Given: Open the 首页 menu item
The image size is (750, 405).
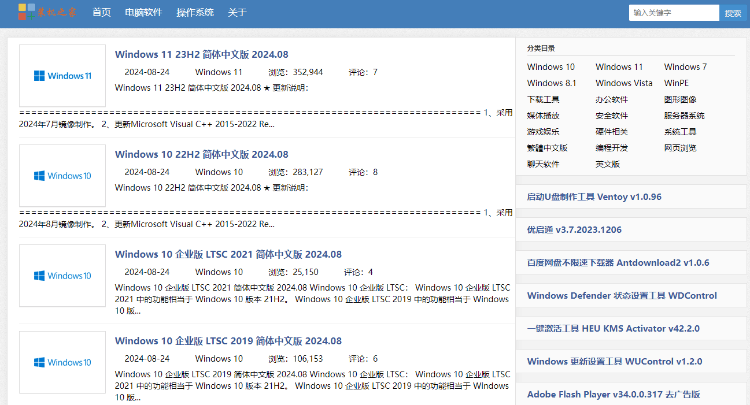Looking at the screenshot, I should point(101,12).
